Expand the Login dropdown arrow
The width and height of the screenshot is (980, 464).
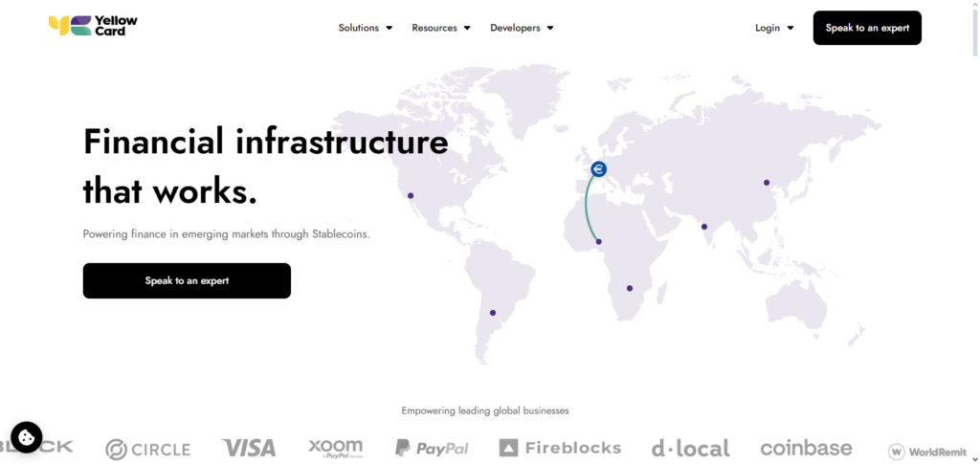coord(791,29)
